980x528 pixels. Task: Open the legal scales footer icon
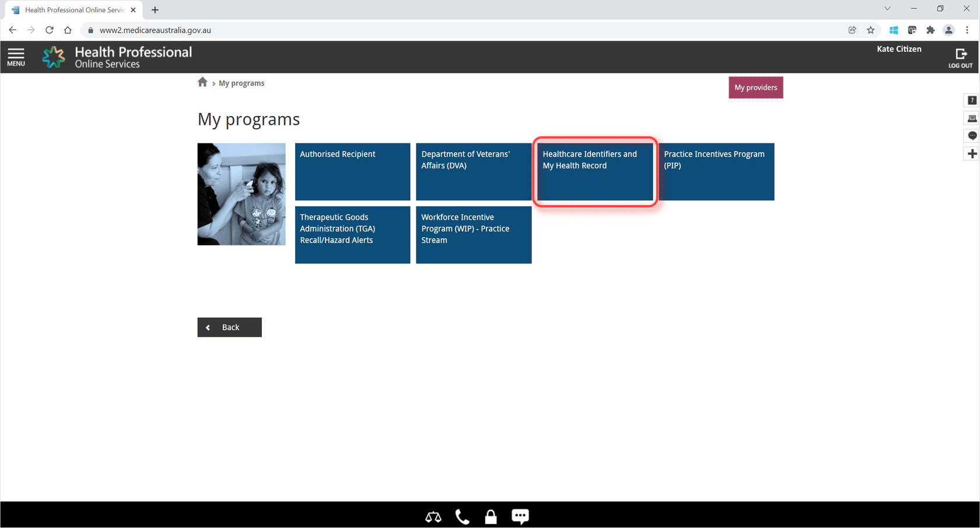(433, 516)
